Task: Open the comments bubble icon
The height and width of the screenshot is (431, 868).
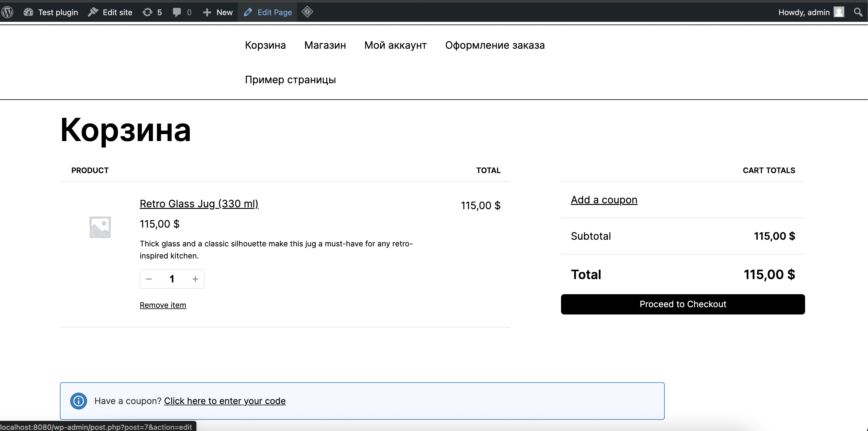Action: point(177,12)
